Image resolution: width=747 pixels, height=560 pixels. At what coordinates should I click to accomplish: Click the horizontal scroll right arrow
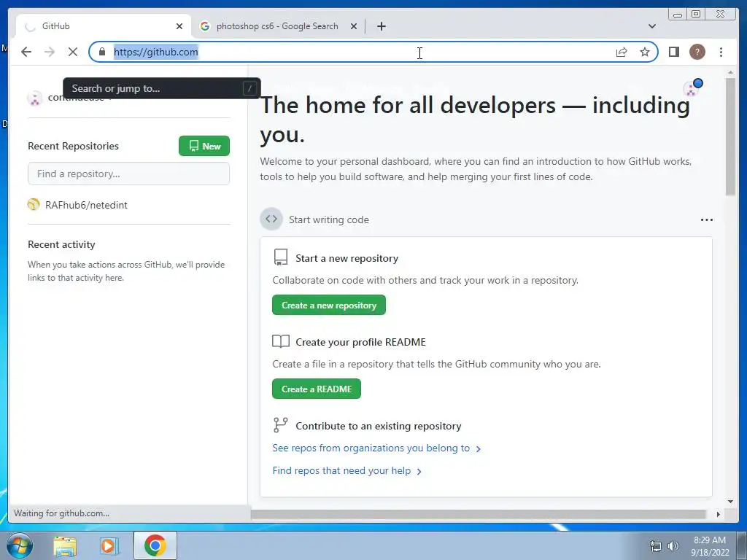[x=718, y=514]
